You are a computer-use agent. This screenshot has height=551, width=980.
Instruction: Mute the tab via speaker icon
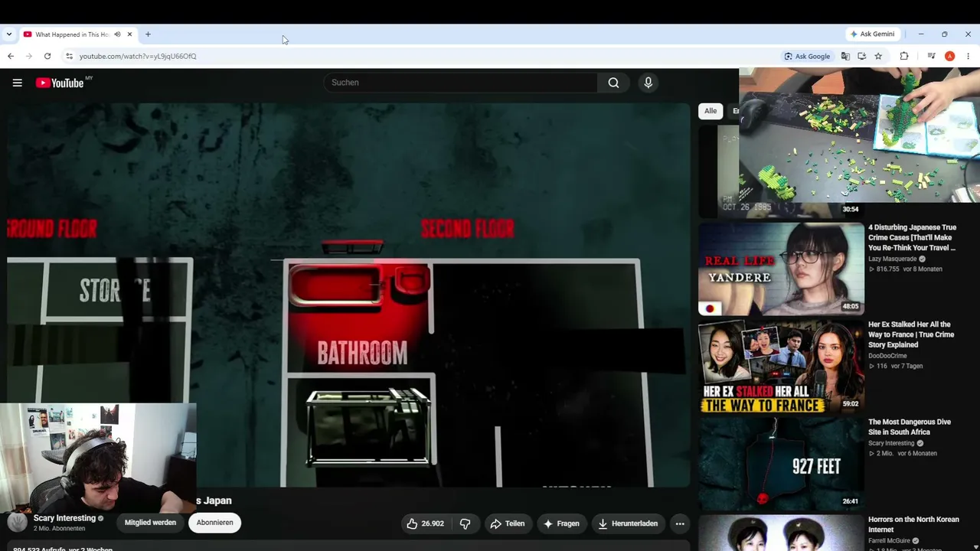(x=117, y=34)
